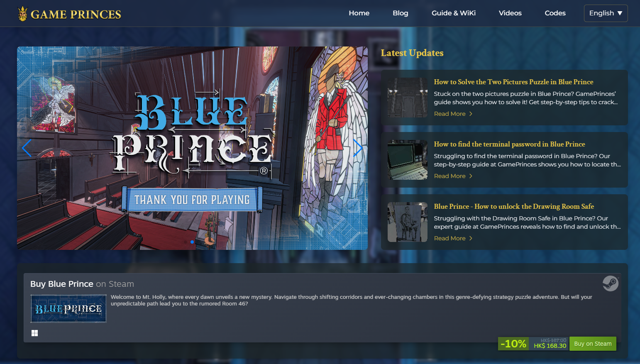Click the Windows platform icon
Image resolution: width=640 pixels, height=364 pixels.
coord(35,333)
